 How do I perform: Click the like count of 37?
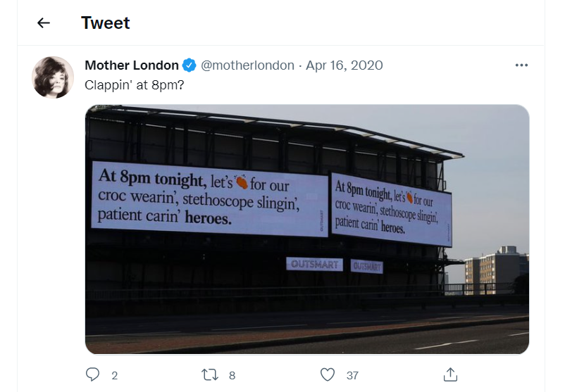coord(352,375)
